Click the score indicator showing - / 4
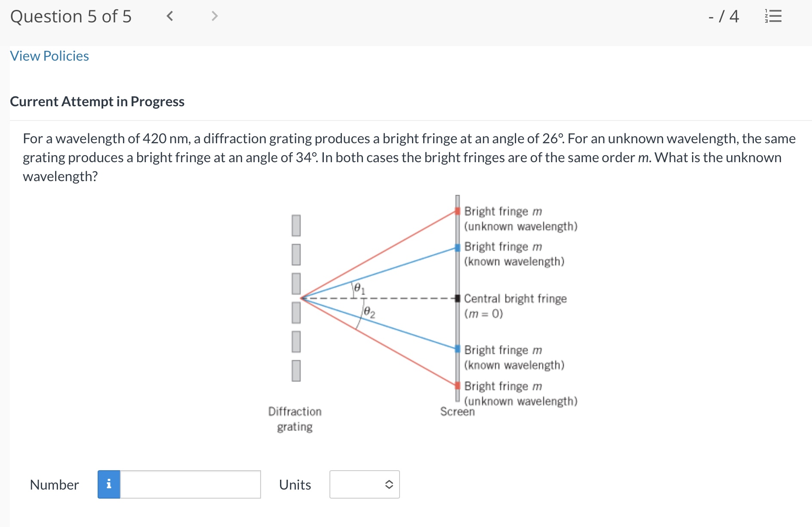This screenshot has width=812, height=527. pos(724,16)
